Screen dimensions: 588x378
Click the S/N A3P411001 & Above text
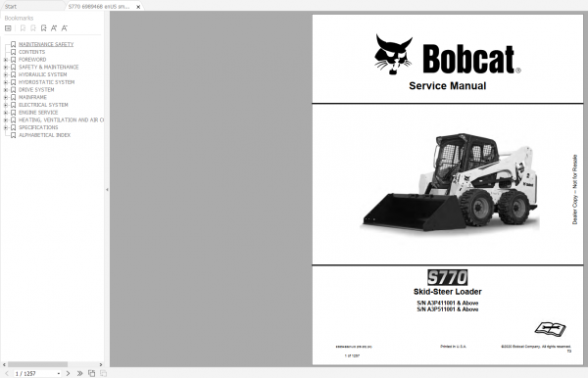point(448,303)
